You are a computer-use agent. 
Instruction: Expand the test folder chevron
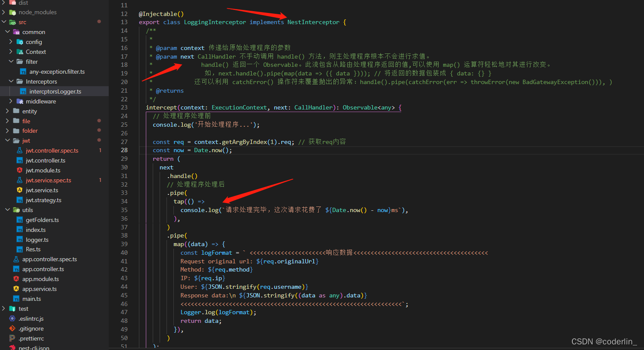point(4,309)
